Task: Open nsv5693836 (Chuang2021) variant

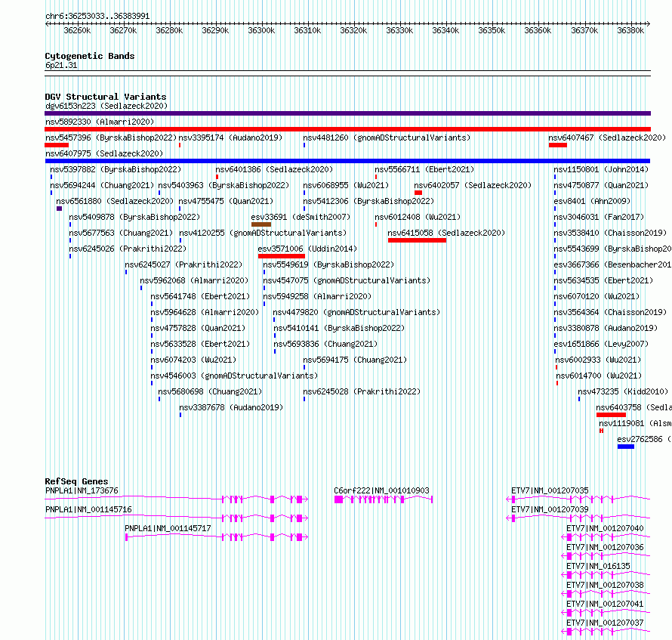Action: pos(325,344)
